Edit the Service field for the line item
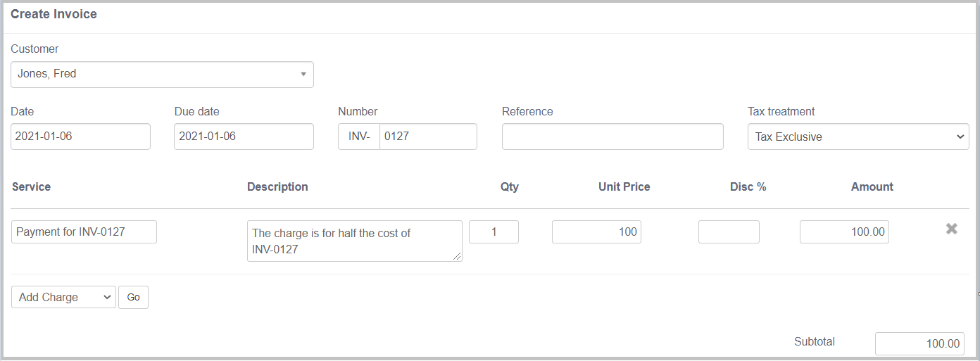980x361 pixels. [x=84, y=232]
